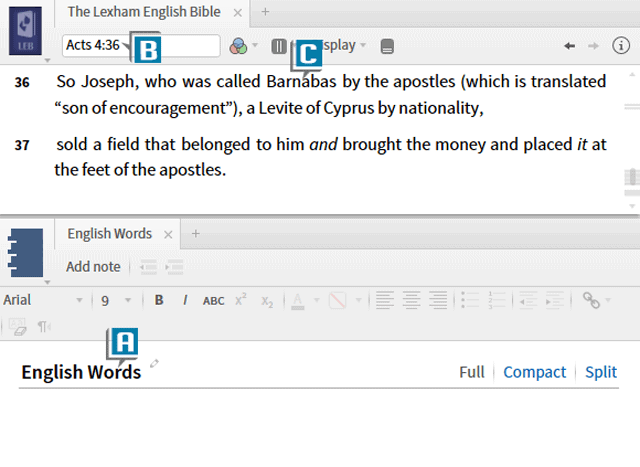This screenshot has height=467, width=640.
Task: Close the English Words tab
Action: (168, 235)
